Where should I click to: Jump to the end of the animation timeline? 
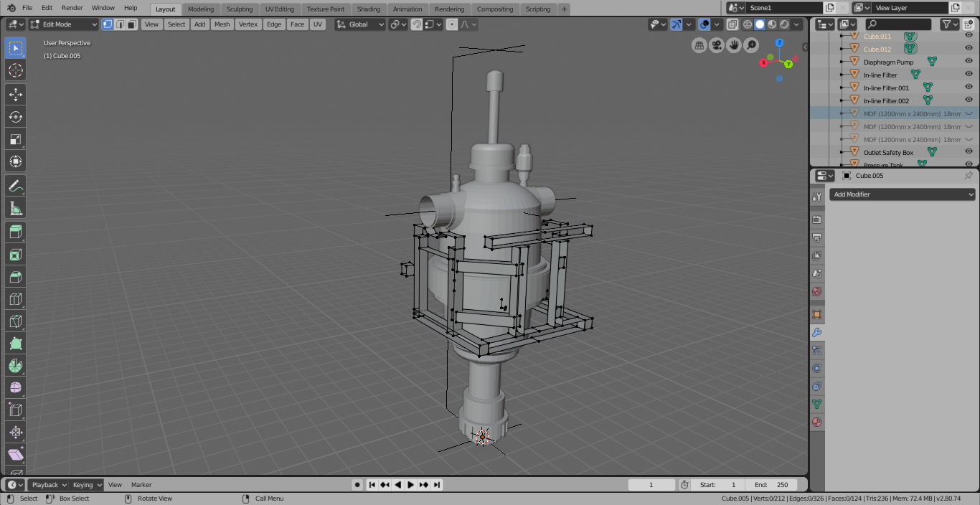point(437,484)
